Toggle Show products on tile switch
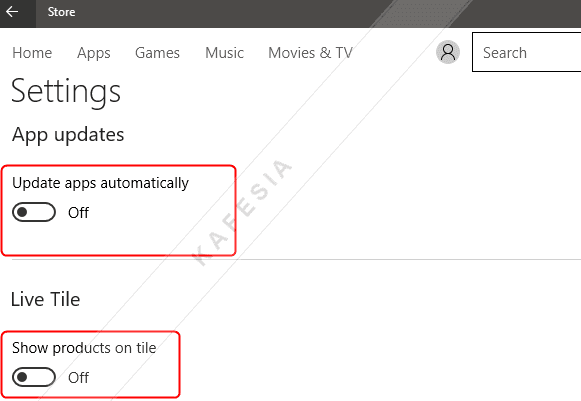This screenshot has height=401, width=581. [x=34, y=377]
